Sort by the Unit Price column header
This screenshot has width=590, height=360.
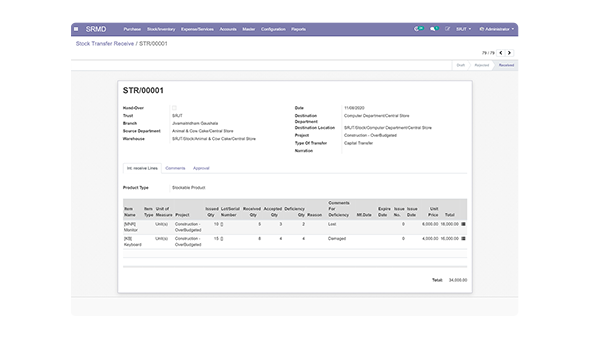pyautogui.click(x=433, y=212)
